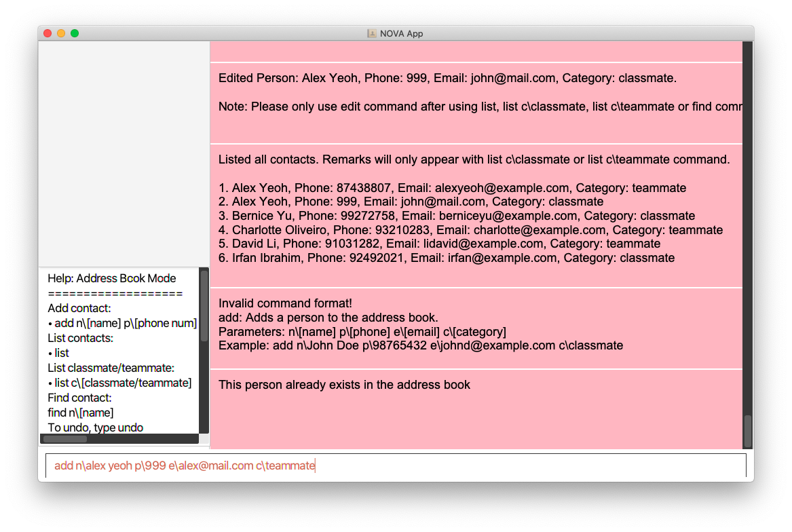Click the help panel horizontal scrollbar thumb

click(65, 439)
